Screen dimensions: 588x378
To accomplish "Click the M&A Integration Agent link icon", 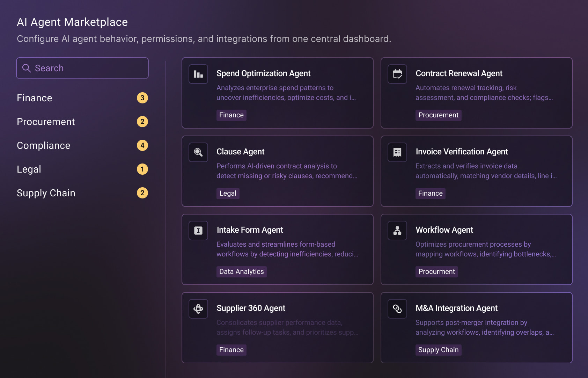I will point(397,309).
